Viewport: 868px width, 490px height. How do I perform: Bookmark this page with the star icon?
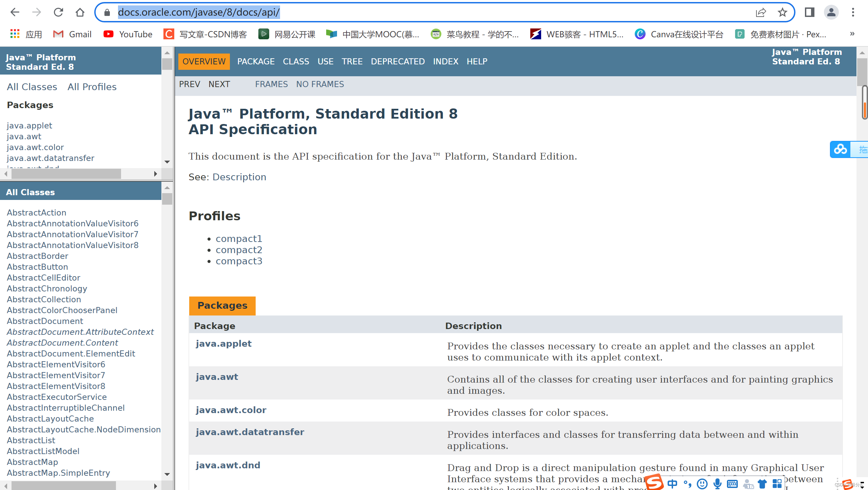click(783, 12)
